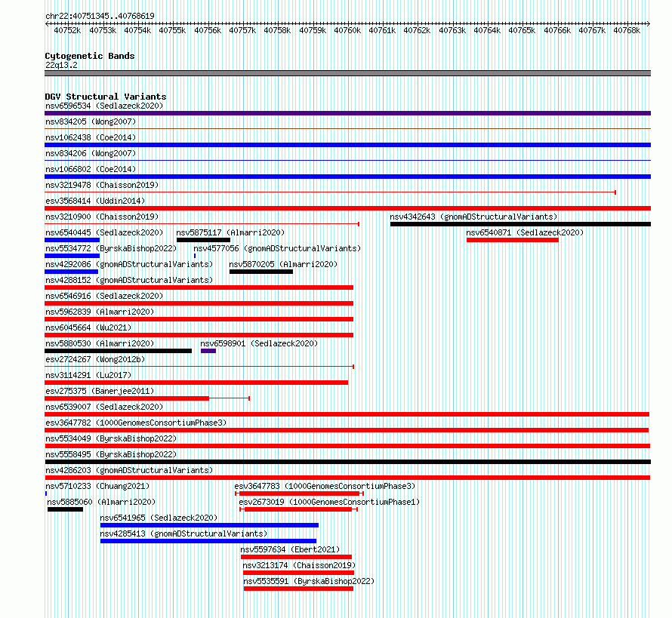Click the nsv6596534 (Sedlazeck2020) variant label
The width and height of the screenshot is (672, 618).
point(104,106)
